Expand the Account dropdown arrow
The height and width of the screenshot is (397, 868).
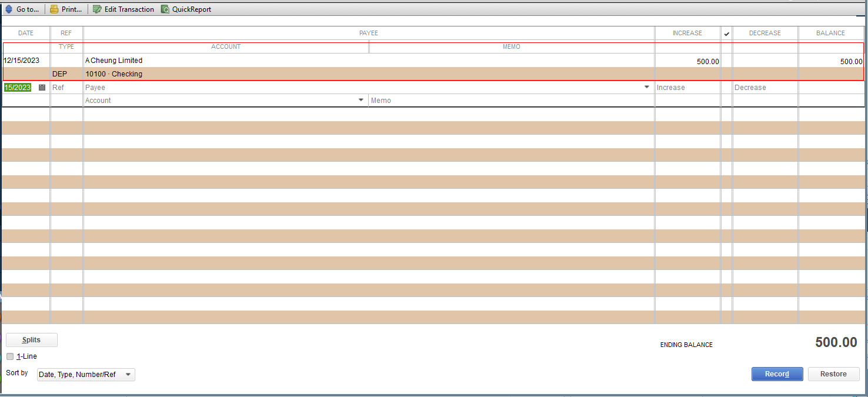pos(361,100)
